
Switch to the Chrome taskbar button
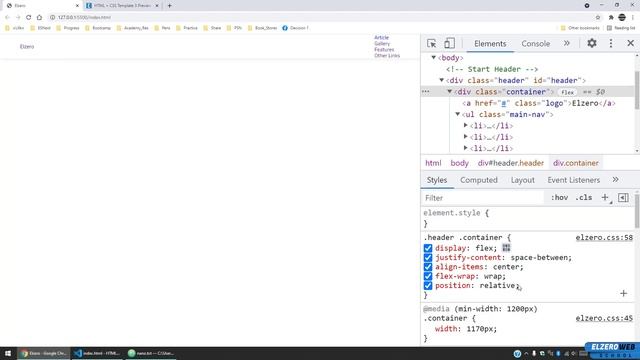[x=44, y=353]
